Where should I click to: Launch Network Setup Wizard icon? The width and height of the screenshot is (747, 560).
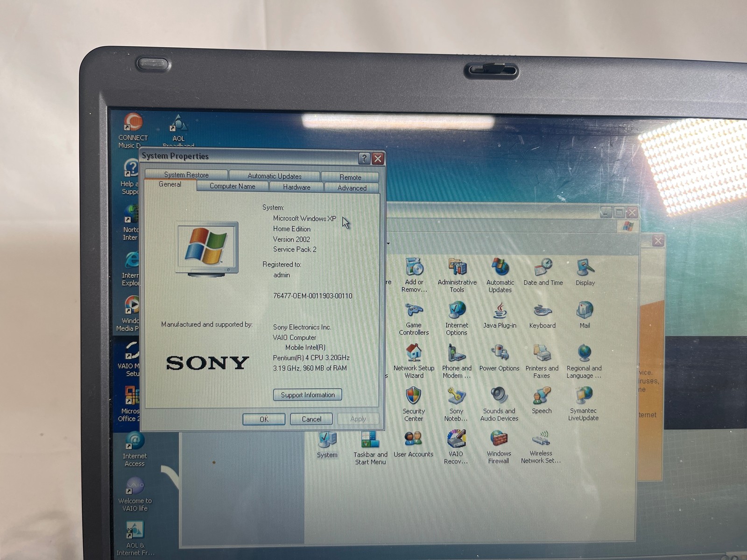coord(414,361)
